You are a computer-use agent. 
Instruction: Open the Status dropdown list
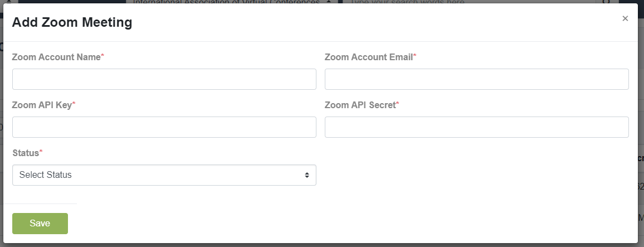pos(164,175)
